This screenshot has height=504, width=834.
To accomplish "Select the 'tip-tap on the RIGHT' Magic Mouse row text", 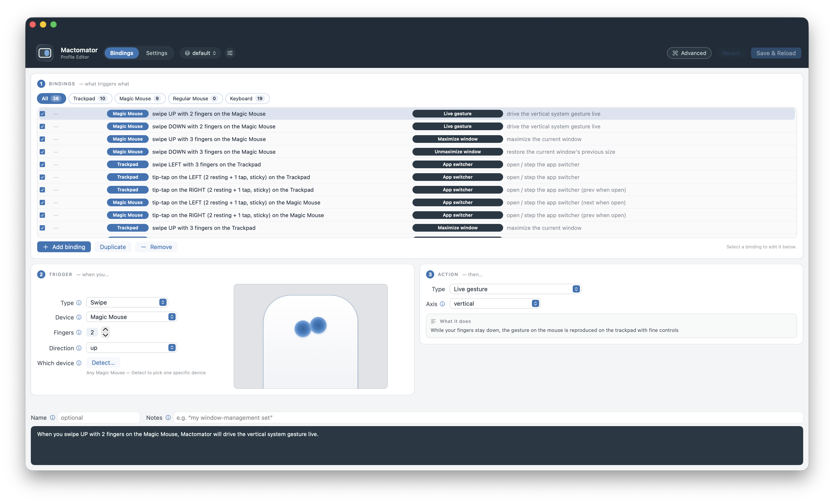I will 238,215.
